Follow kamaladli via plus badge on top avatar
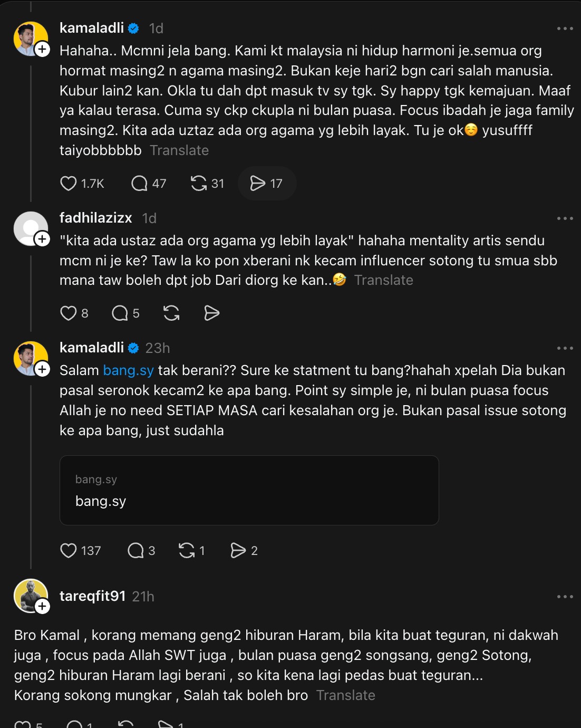 point(42,50)
